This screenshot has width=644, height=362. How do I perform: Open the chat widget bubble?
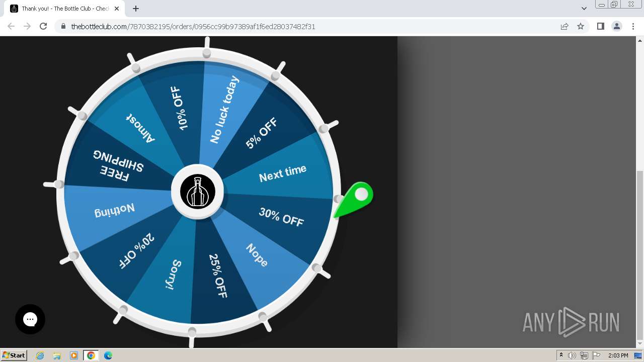tap(30, 319)
